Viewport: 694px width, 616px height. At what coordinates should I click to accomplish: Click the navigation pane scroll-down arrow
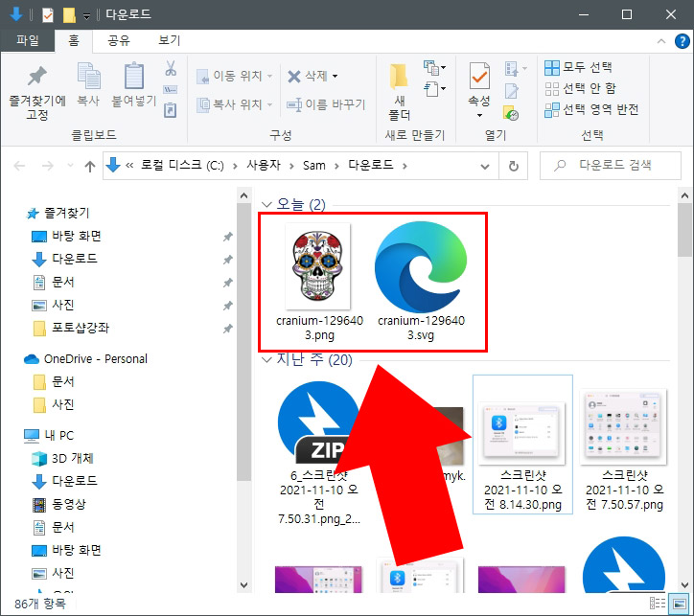pyautogui.click(x=243, y=585)
